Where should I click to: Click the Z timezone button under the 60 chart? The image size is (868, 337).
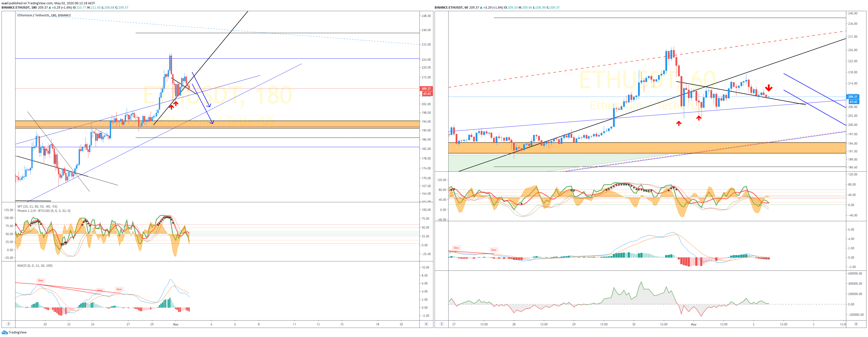point(442,324)
